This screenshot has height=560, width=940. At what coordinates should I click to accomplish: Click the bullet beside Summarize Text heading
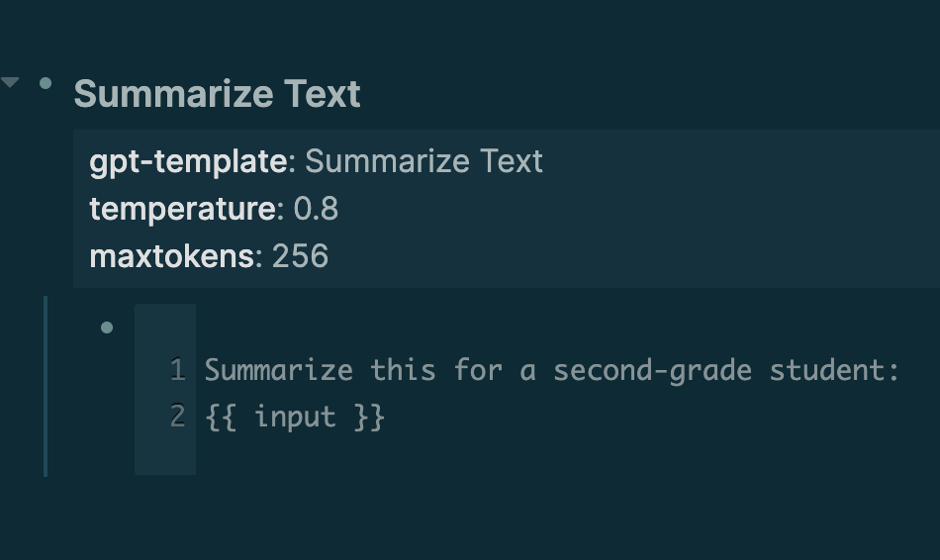click(x=45, y=84)
